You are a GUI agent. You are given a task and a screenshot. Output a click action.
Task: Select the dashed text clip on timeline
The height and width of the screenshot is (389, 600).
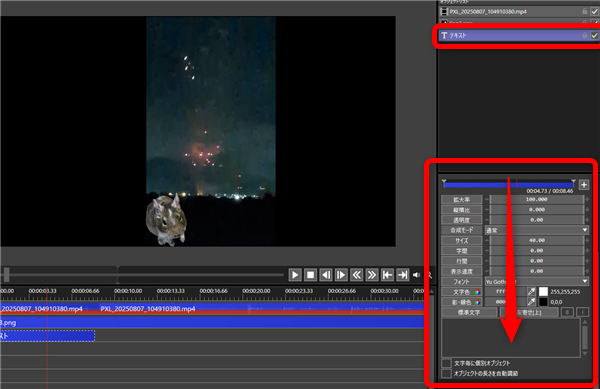pyautogui.click(x=47, y=336)
